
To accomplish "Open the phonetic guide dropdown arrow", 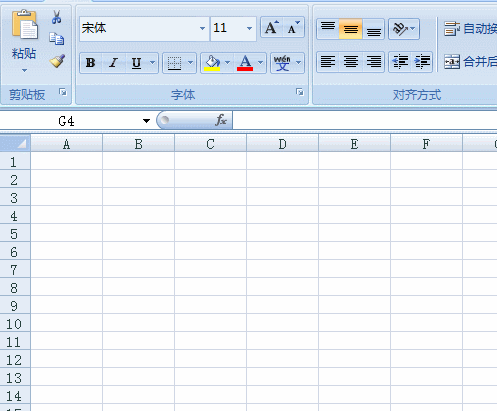I will [x=298, y=63].
